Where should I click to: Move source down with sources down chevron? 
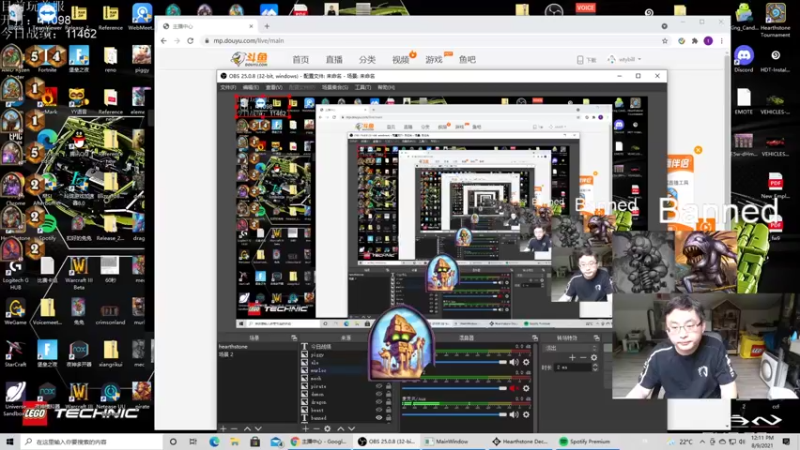[x=352, y=429]
